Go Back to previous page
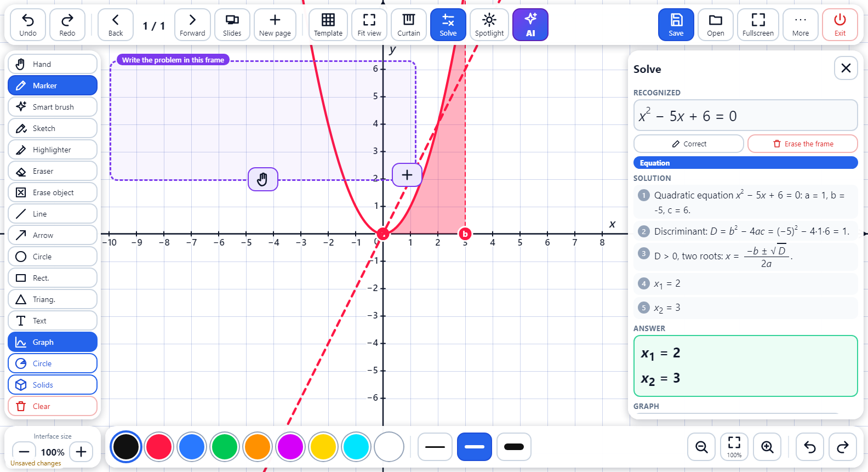The width and height of the screenshot is (868, 472). point(116,25)
